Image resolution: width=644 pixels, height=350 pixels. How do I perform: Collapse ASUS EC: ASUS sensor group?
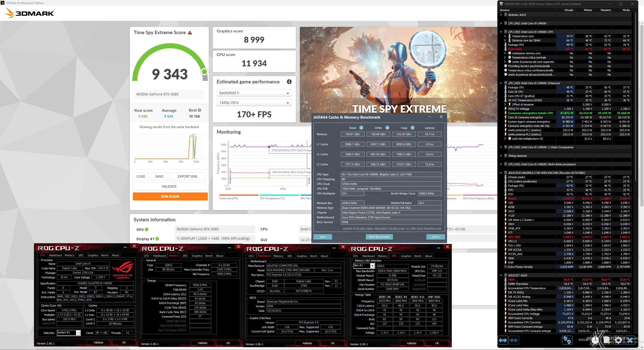[x=501, y=275]
